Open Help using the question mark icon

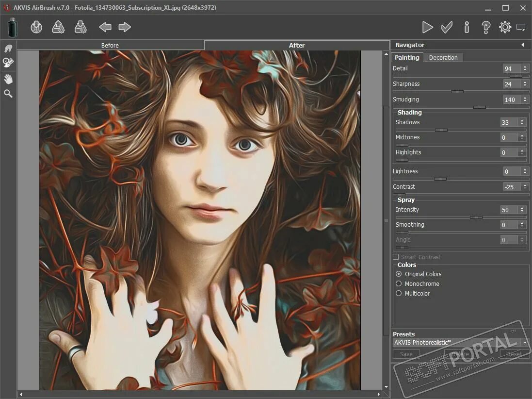[x=486, y=27]
